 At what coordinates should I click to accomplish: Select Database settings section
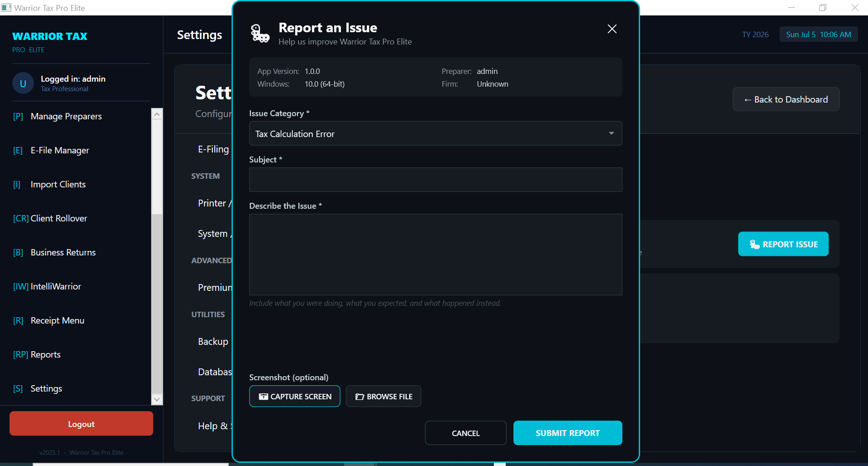click(x=215, y=372)
